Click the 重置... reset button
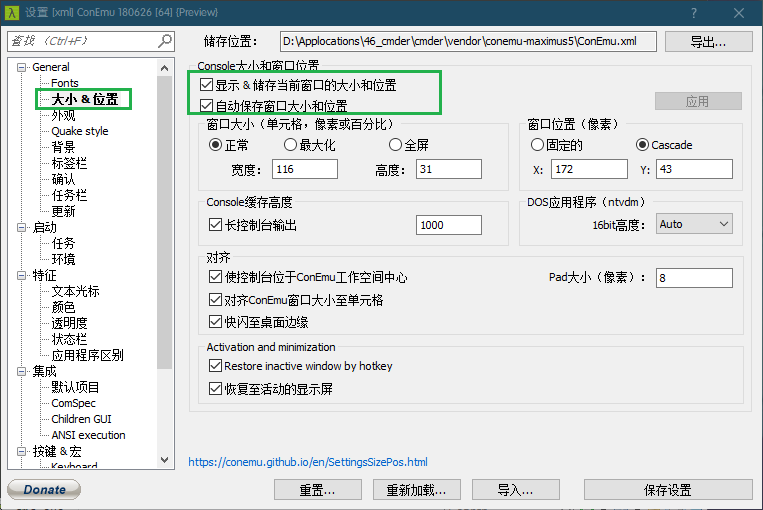Viewport: 763px width, 510px height. 317,490
